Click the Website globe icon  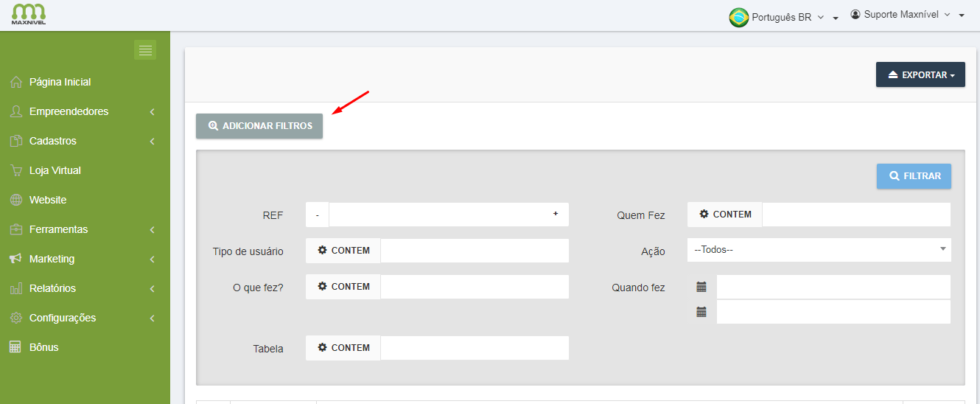click(x=15, y=200)
